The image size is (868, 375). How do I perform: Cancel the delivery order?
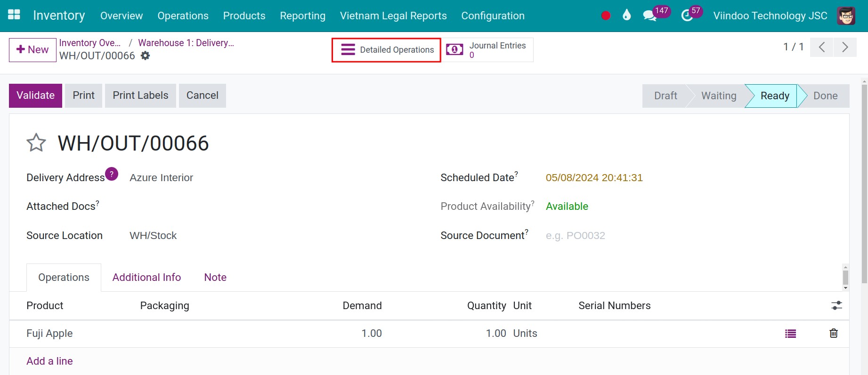pos(203,96)
